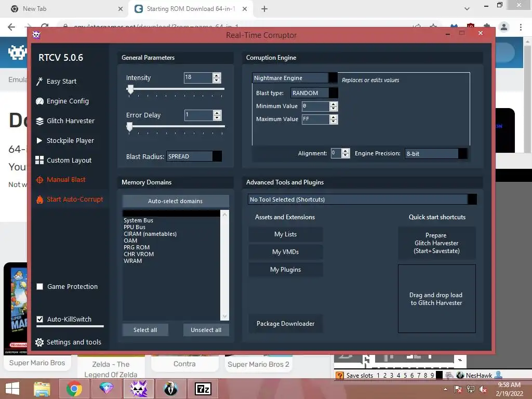This screenshot has height=399, width=532.
Task: Open My Plugins
Action: (x=285, y=270)
